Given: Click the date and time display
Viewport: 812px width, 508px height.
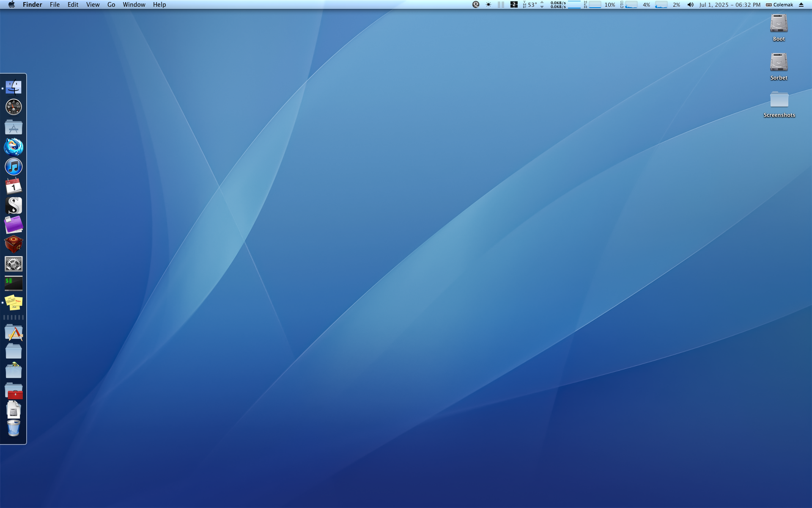Looking at the screenshot, I should [x=730, y=5].
